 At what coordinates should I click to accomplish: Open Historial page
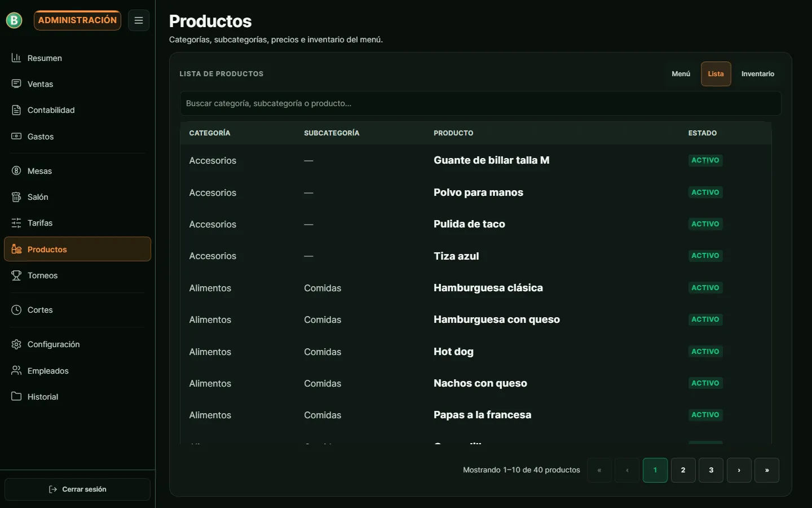(77, 397)
